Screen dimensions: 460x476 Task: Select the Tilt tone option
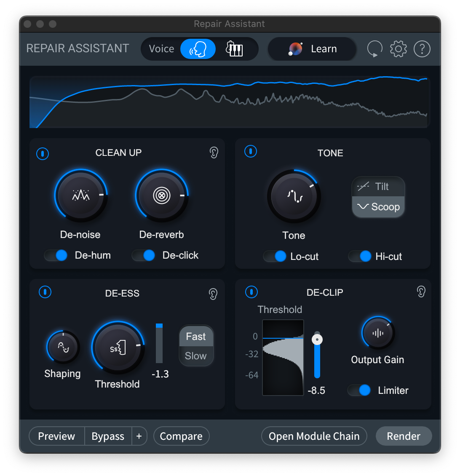378,186
